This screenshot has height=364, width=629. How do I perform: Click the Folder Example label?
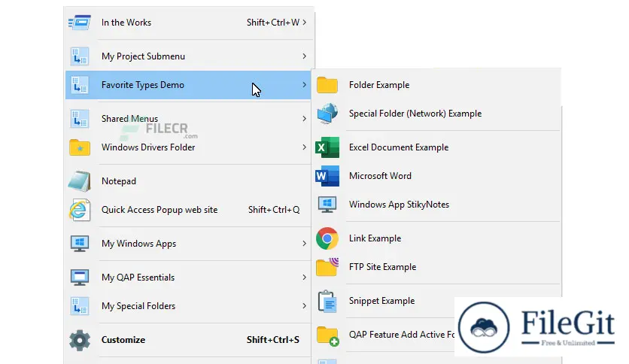(379, 85)
